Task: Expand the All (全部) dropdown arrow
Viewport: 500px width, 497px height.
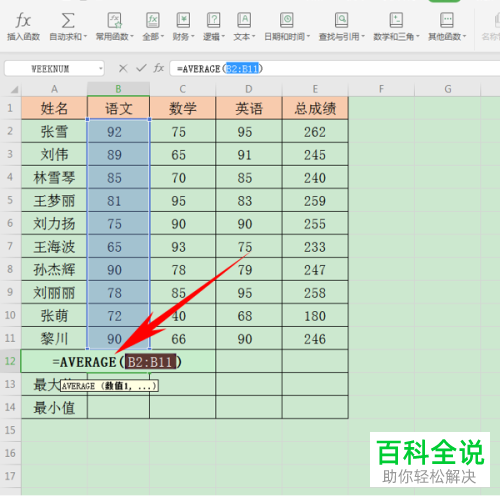Action: pyautogui.click(x=162, y=37)
